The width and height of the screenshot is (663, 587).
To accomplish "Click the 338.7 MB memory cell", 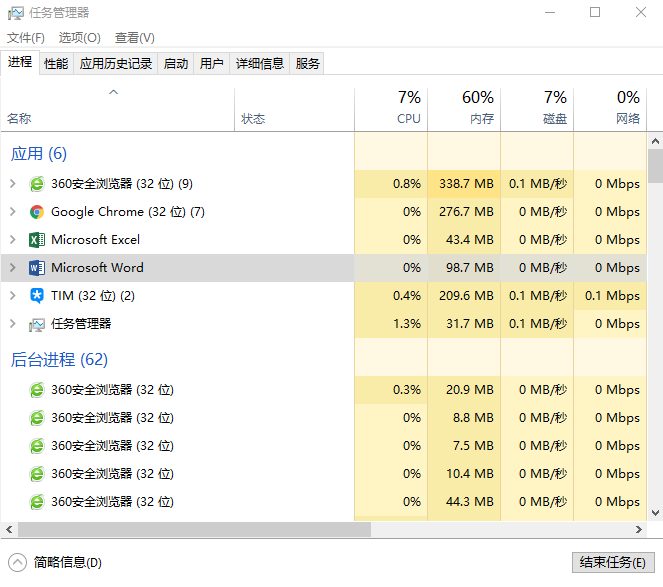I will pos(464,184).
